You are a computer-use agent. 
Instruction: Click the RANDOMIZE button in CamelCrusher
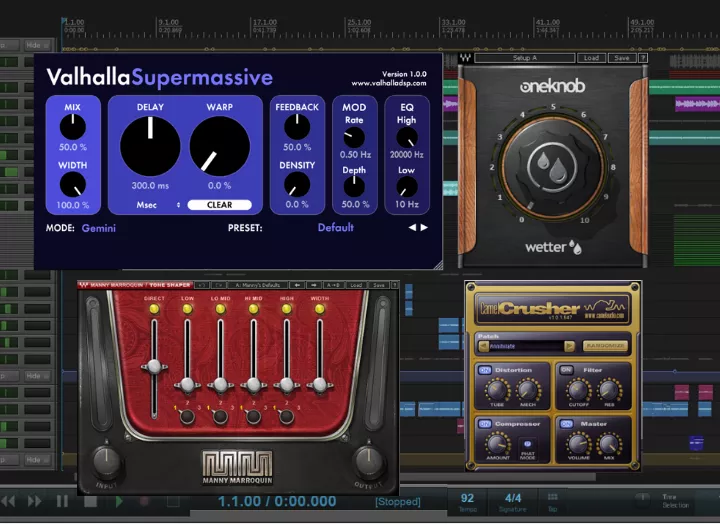605,345
